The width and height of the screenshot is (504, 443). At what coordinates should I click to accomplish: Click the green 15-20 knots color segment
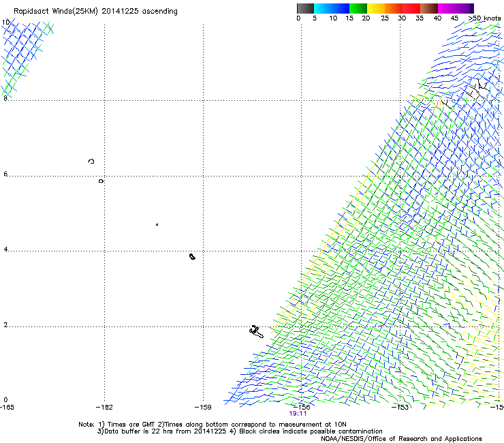pos(358,8)
